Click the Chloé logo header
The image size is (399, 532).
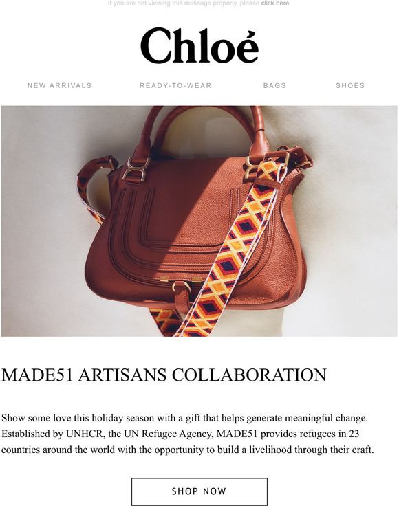click(x=199, y=45)
